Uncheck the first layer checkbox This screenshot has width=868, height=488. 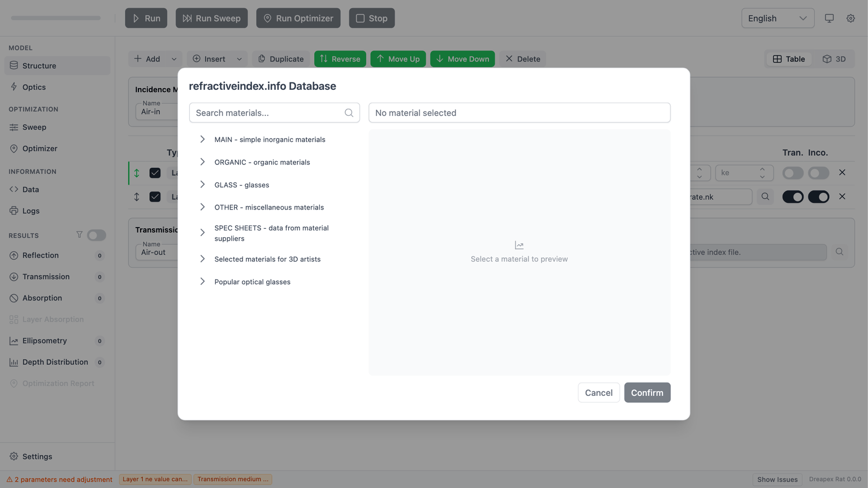click(155, 173)
